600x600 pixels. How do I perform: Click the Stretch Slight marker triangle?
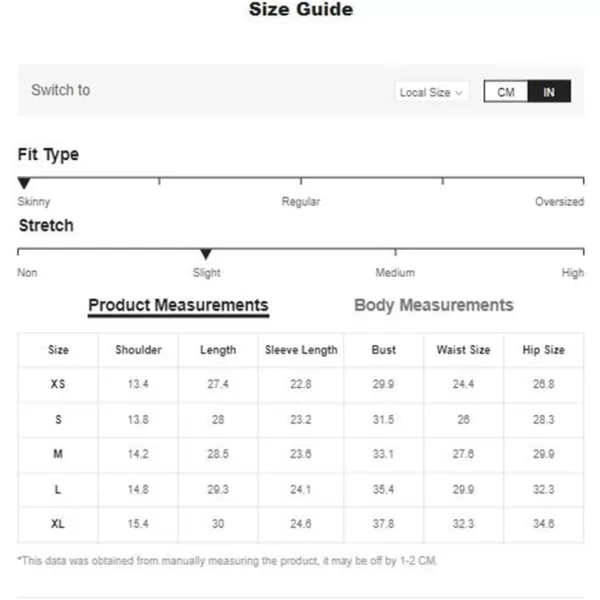click(x=206, y=254)
